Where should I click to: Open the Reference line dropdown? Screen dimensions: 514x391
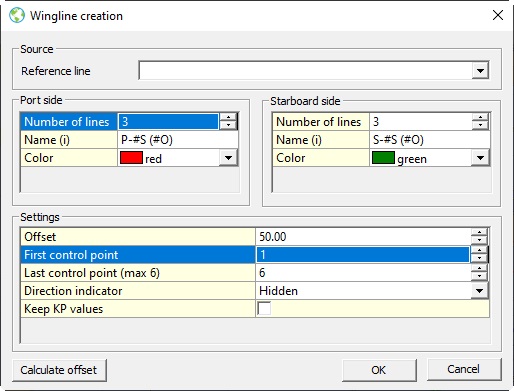480,70
